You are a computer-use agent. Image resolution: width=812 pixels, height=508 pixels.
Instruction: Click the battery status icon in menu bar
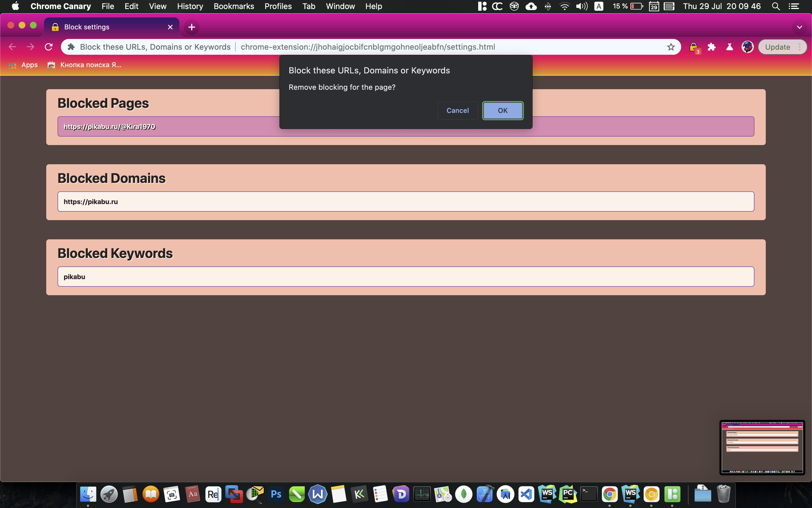[637, 6]
